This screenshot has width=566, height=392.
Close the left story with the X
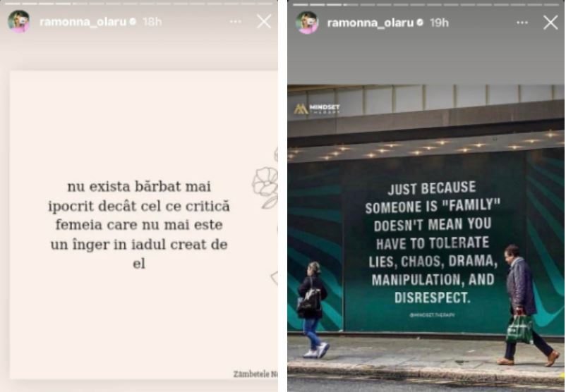tap(264, 22)
